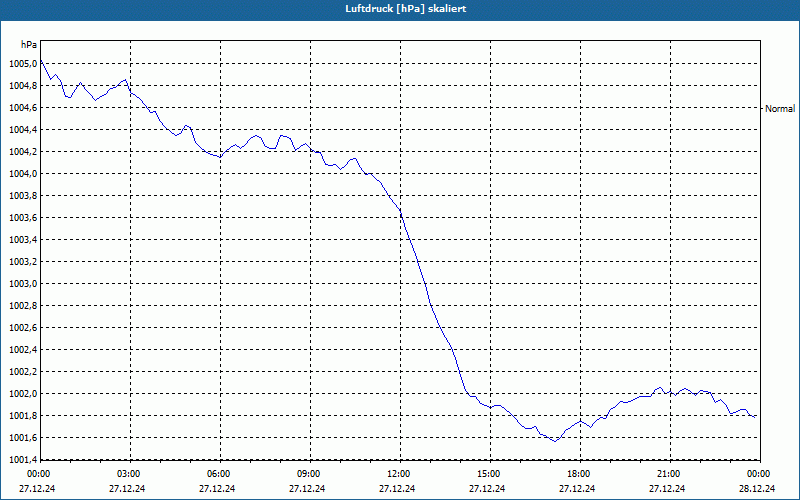Click the 00:00 time label above 28.12.24
Viewport: 800px width, 500px height.
point(759,474)
